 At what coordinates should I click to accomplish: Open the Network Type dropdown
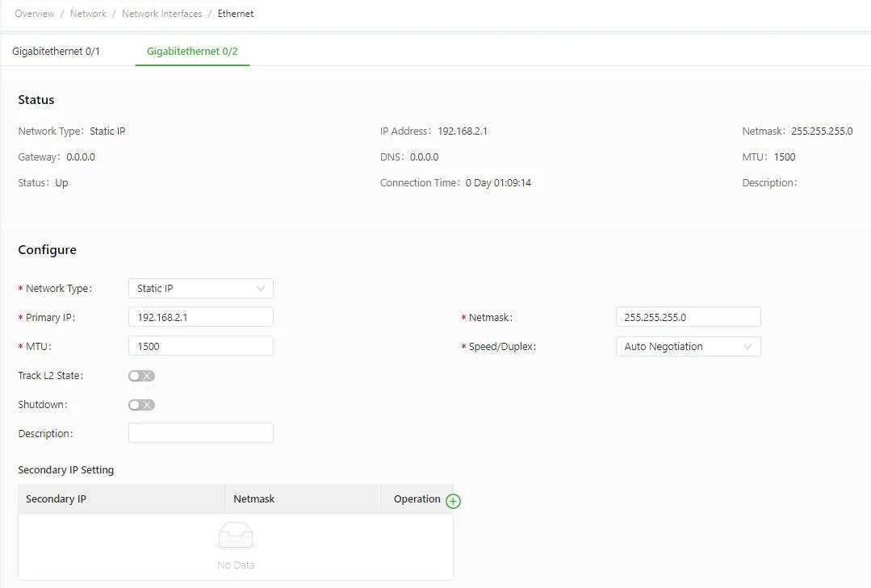200,288
